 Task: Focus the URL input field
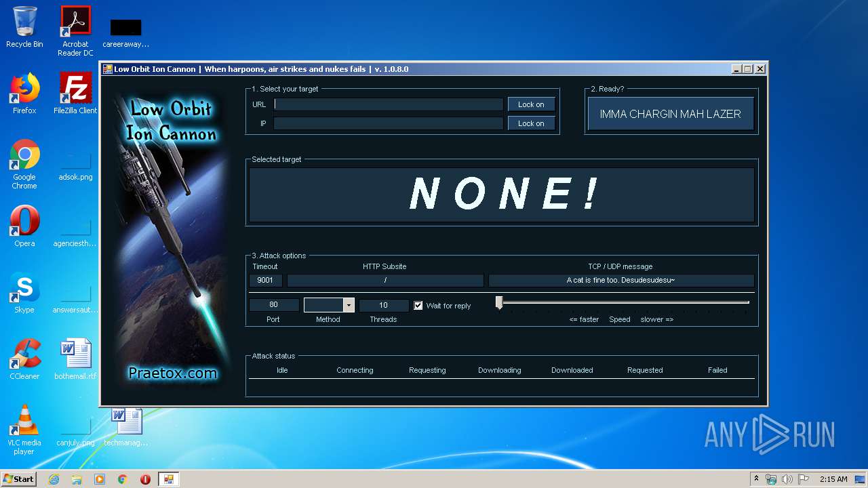(389, 104)
